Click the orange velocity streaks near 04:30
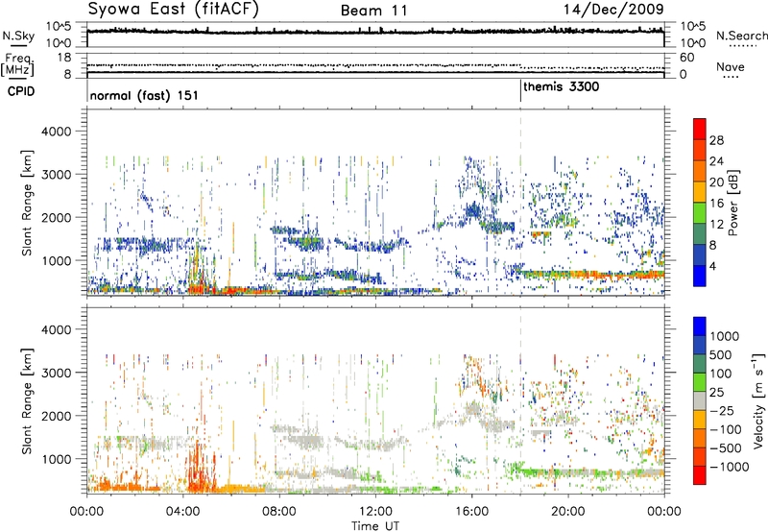The width and height of the screenshot is (768, 532). coord(199,466)
